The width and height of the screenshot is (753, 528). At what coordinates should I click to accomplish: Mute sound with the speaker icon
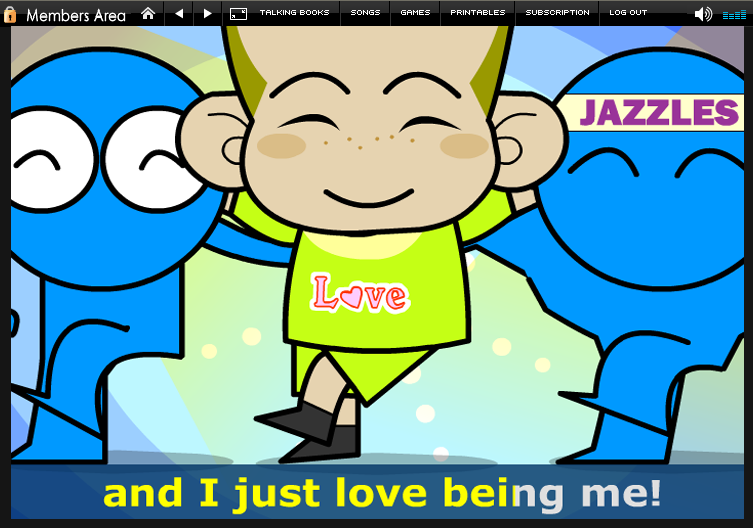[703, 14]
